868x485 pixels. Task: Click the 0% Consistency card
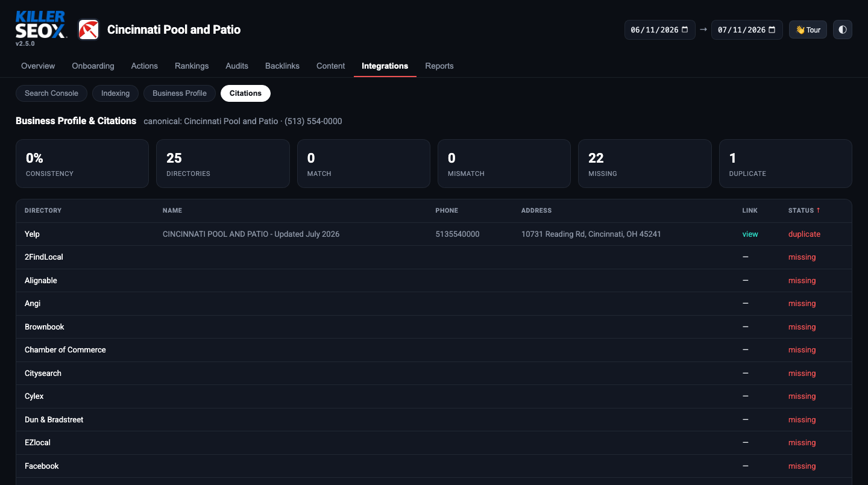pos(82,164)
